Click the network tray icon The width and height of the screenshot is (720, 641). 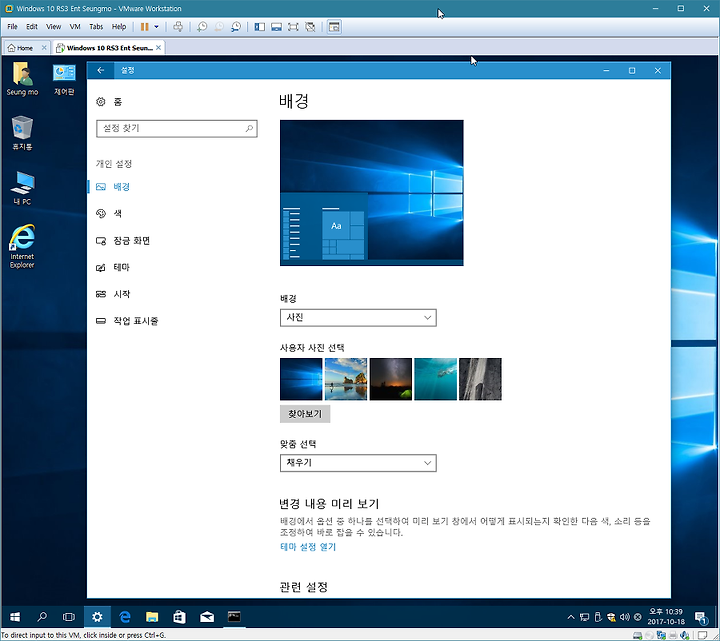coord(584,617)
